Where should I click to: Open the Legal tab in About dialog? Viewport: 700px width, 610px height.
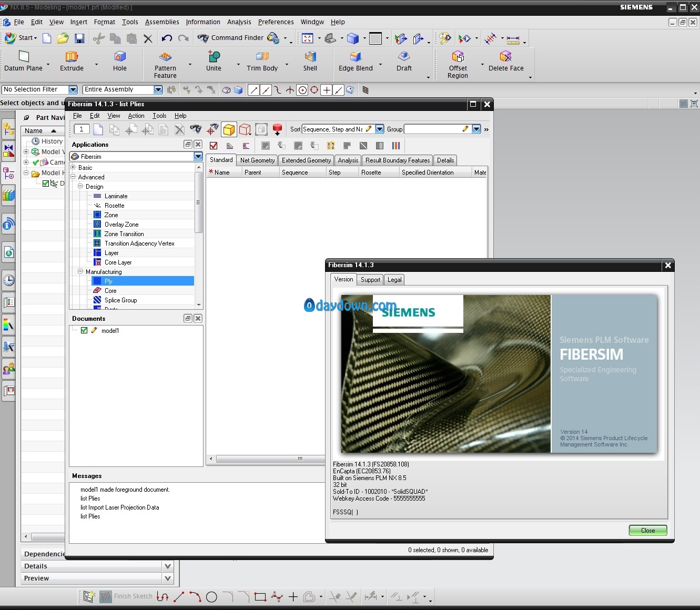(394, 280)
